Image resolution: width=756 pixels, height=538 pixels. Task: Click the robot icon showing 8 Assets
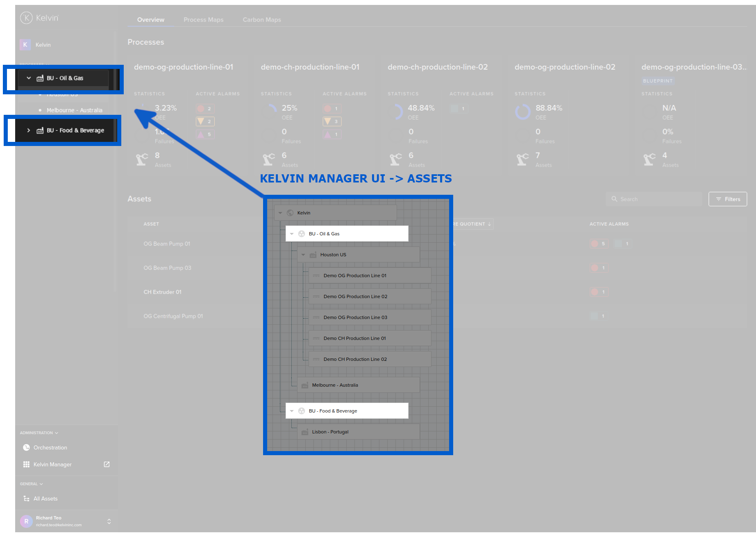[x=141, y=159]
